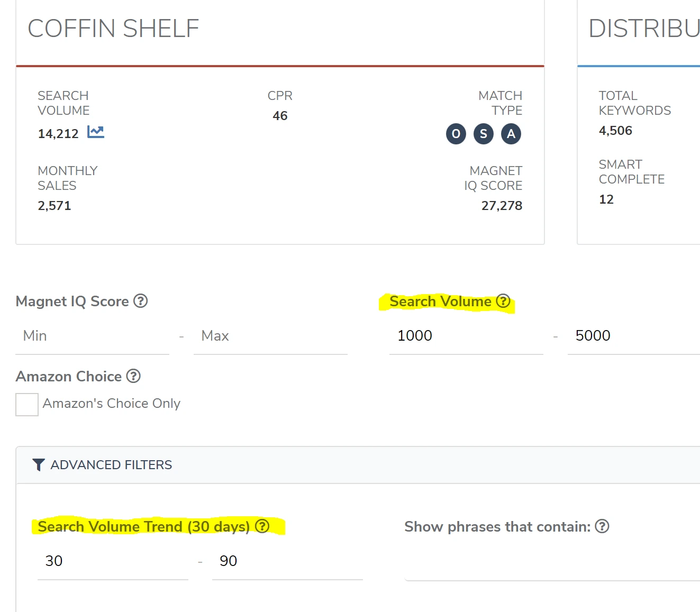
Task: Click the Organic match type badge
Action: 456,134
